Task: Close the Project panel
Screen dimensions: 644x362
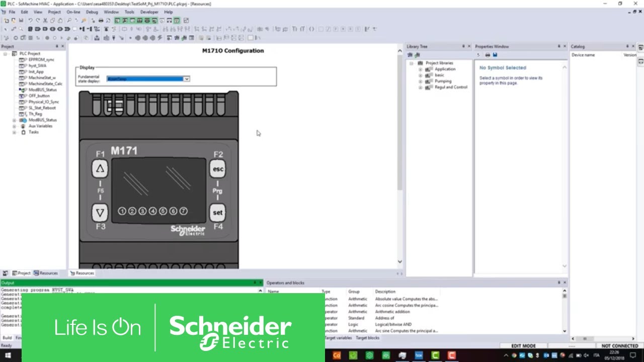Action: click(63, 46)
